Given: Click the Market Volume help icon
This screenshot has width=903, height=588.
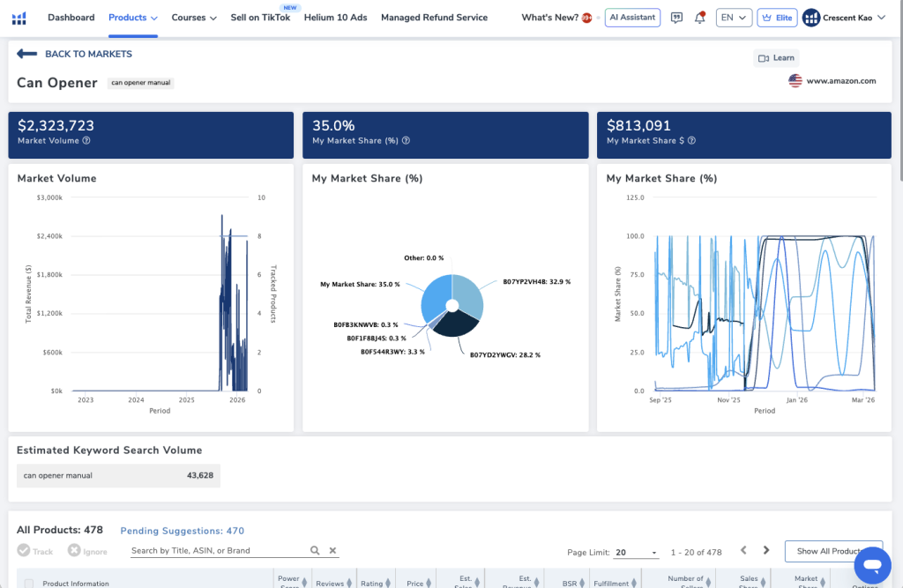Looking at the screenshot, I should click(86, 141).
